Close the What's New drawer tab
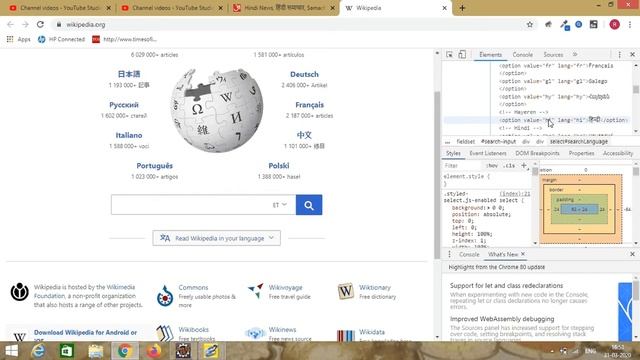 click(523, 254)
